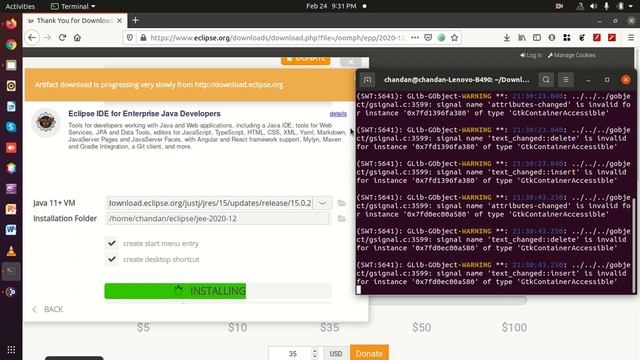Select the $100 donation amount
Viewport: 640px width, 360px height.
(x=514, y=327)
